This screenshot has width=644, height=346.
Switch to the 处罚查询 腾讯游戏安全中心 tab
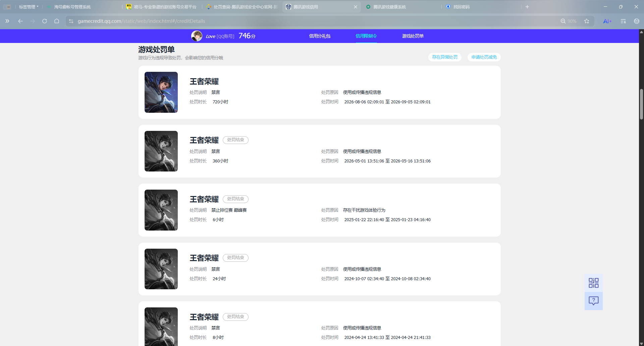(x=242, y=7)
